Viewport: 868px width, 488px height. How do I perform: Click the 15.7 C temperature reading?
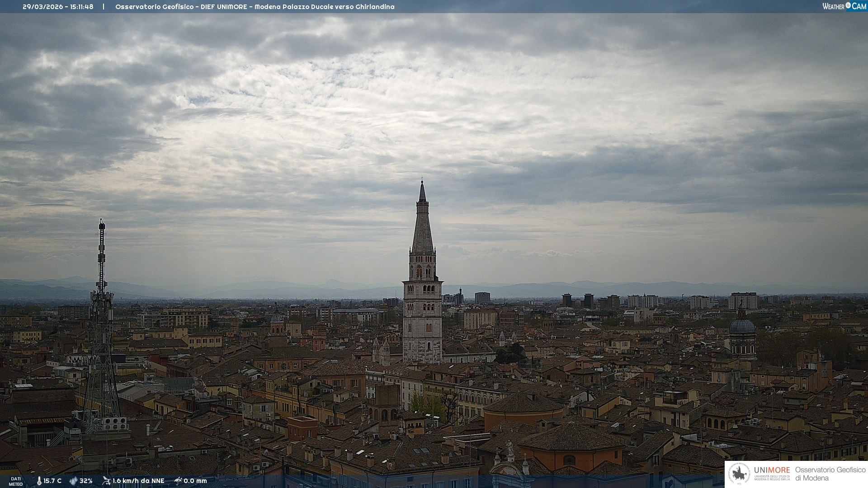(52, 481)
